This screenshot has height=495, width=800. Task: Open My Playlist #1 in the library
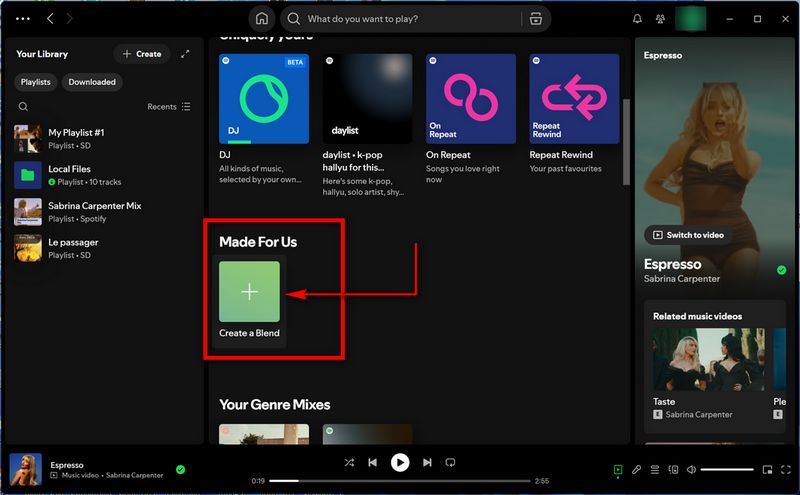coord(104,139)
